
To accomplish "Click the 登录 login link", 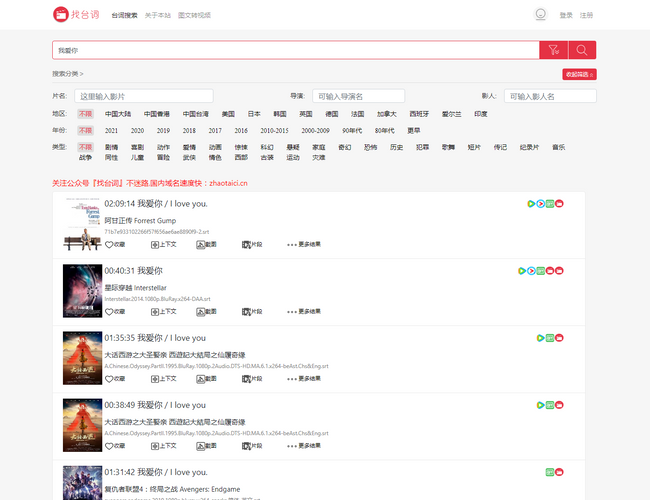I will coord(566,16).
